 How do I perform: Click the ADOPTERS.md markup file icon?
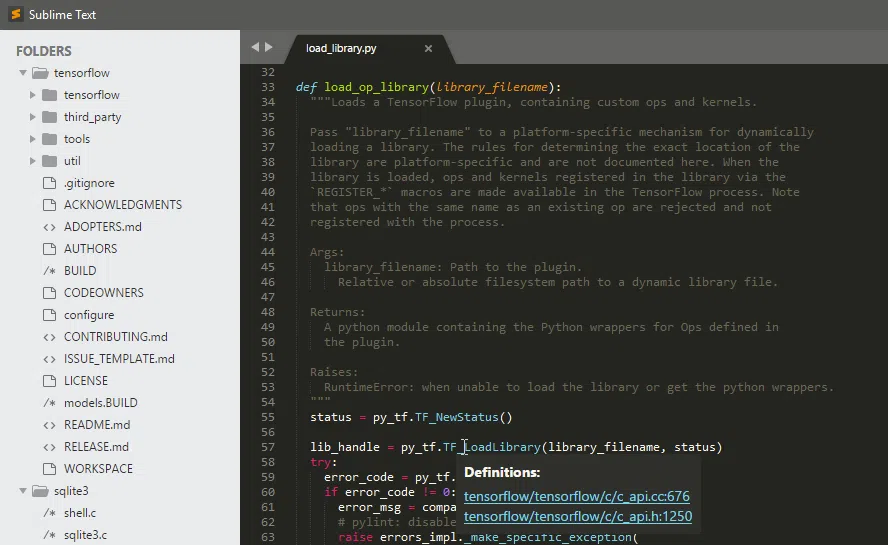(49, 227)
